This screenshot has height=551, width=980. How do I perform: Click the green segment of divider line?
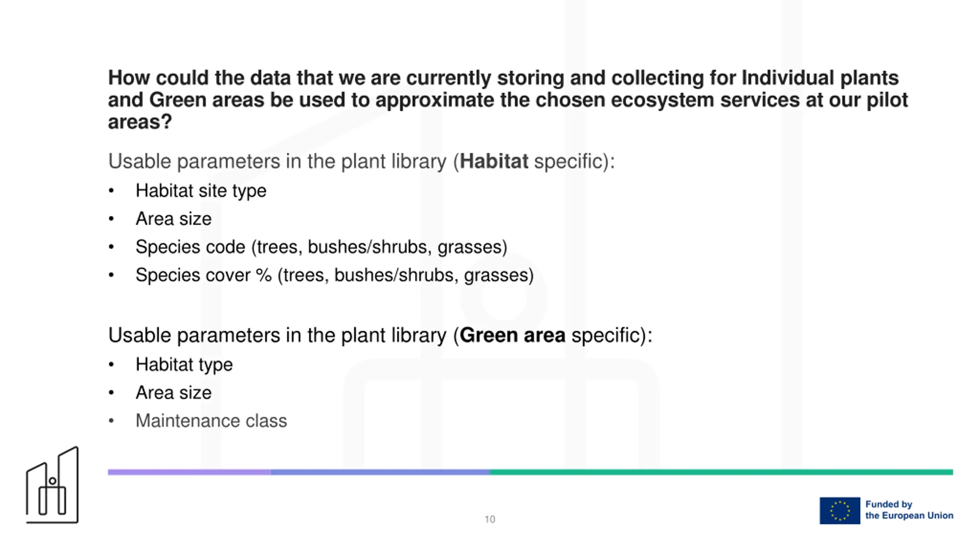(722, 472)
